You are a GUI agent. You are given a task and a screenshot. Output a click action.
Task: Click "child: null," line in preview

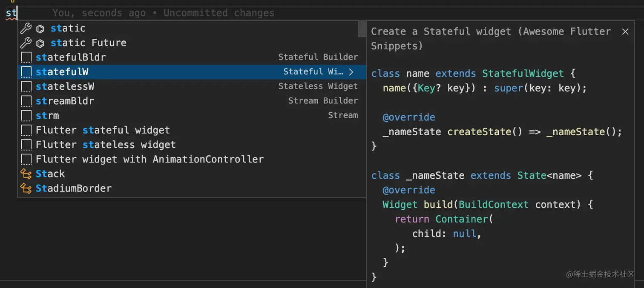click(x=447, y=234)
